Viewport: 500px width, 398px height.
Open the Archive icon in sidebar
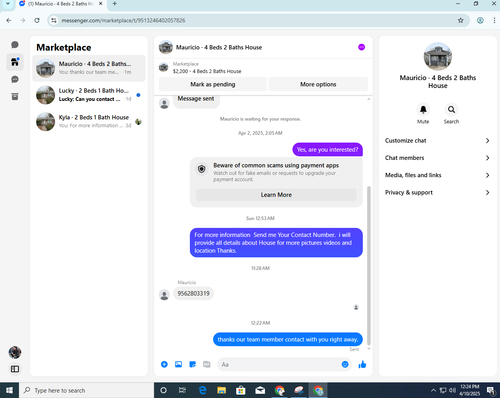click(15, 97)
